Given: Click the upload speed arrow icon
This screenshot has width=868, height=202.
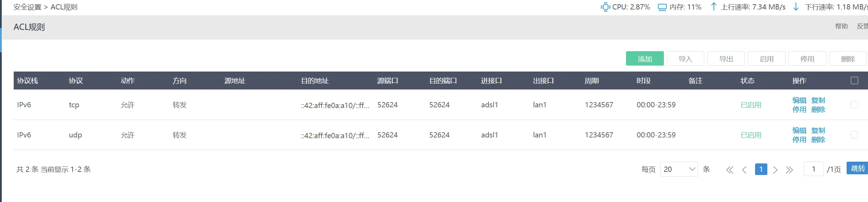Looking at the screenshot, I should 713,7.
